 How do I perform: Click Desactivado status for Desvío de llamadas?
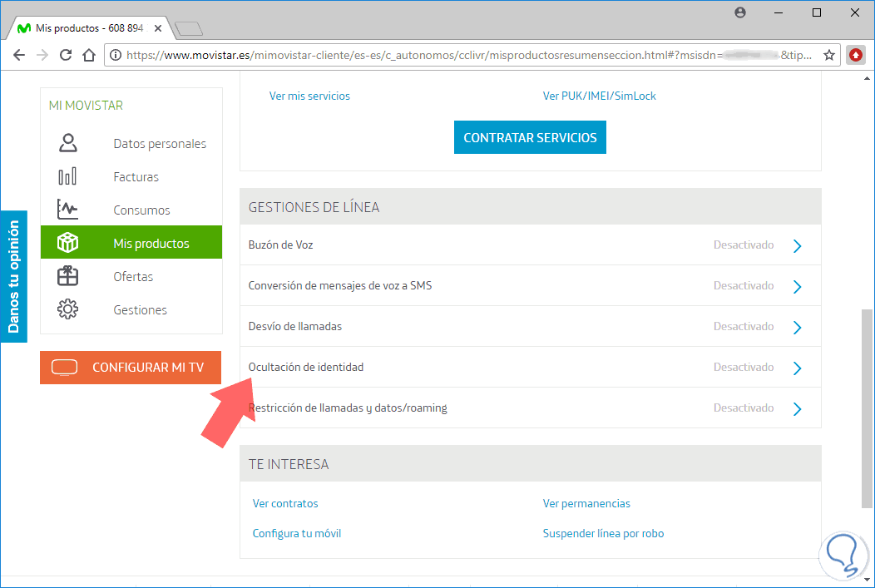[744, 326]
